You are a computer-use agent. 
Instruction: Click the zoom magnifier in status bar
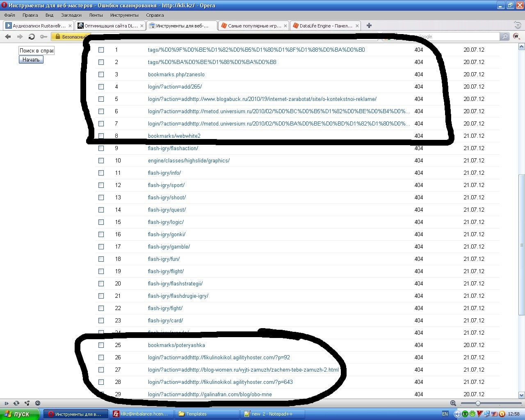[x=453, y=403]
